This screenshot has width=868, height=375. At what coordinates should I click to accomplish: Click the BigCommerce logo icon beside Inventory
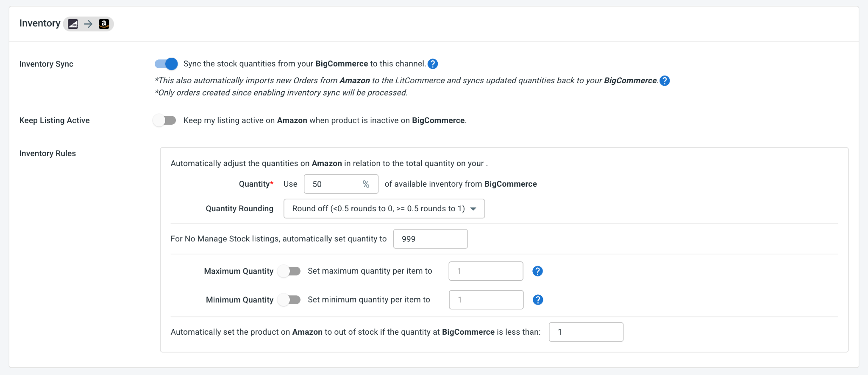(x=73, y=24)
